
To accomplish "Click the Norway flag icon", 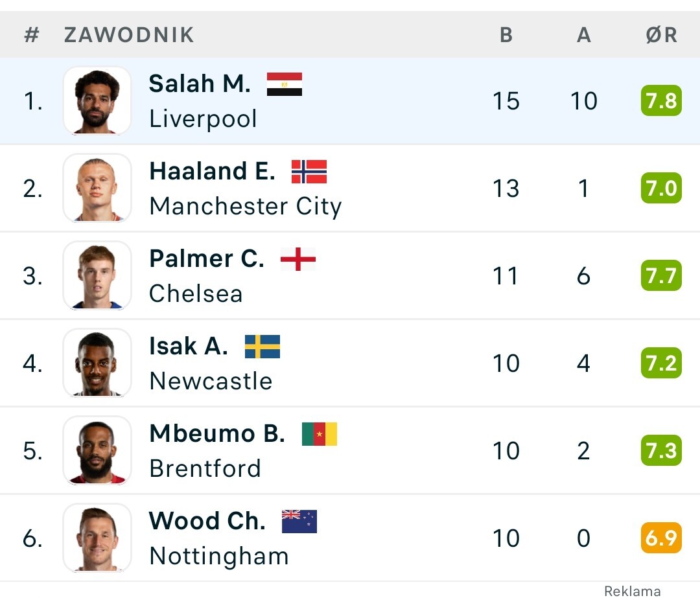I will point(309,172).
